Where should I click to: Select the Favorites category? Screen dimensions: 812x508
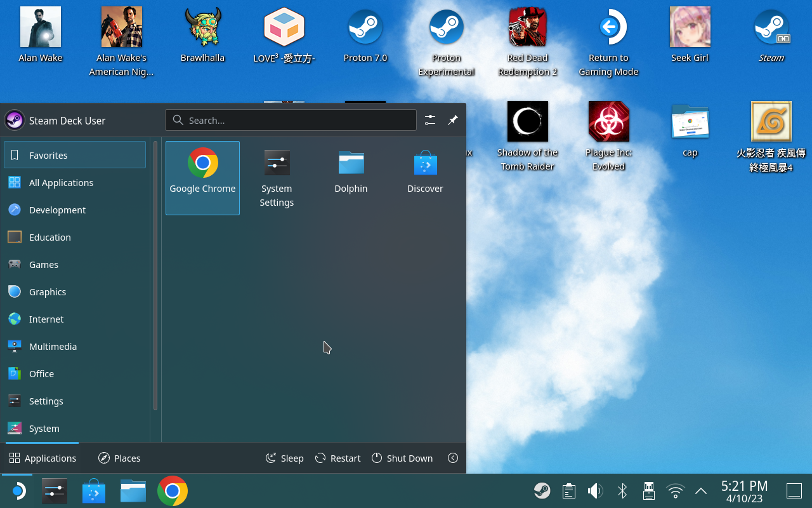point(75,155)
